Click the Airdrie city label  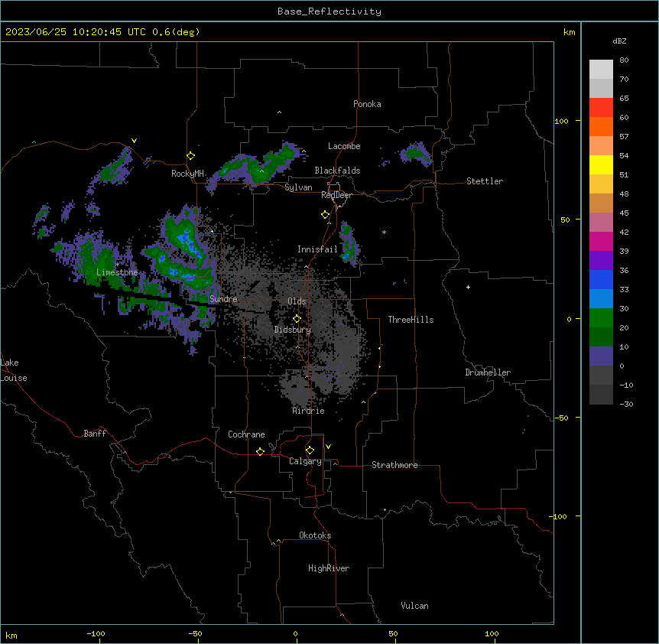(309, 411)
